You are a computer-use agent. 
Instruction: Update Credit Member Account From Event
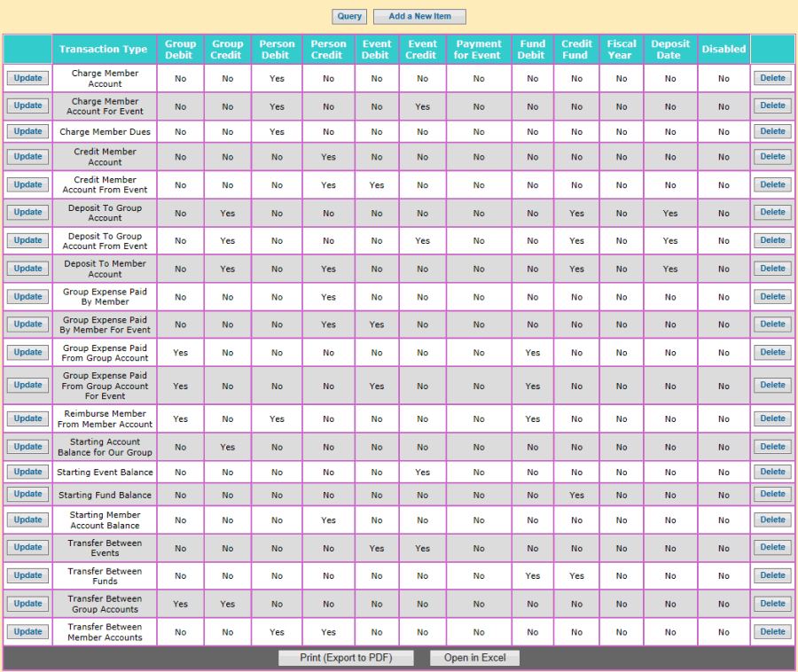pos(28,184)
